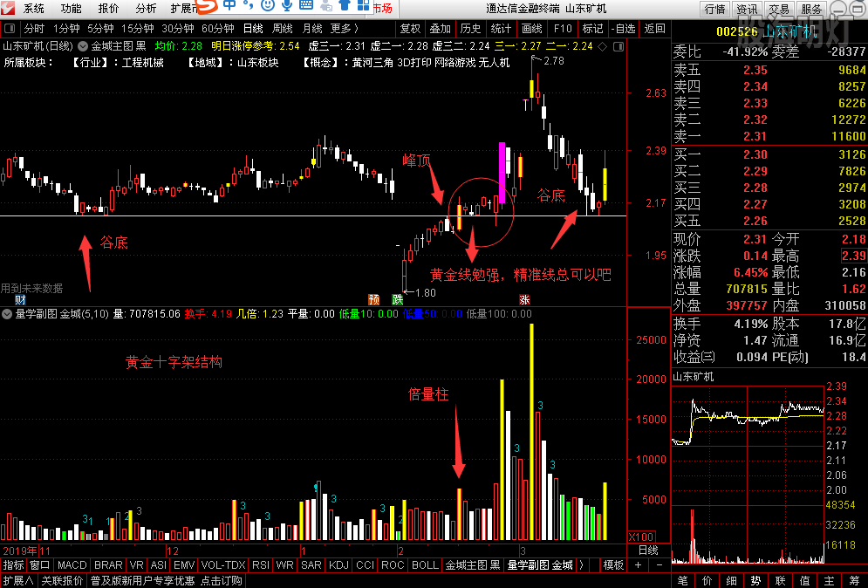Toggle the panel icon right of 二一 2.24

(619, 46)
